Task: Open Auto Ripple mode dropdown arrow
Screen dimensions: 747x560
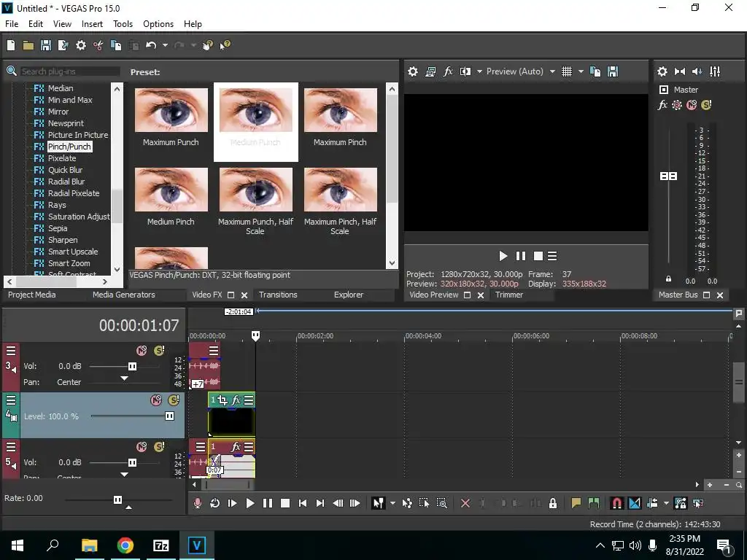Action: point(666,503)
